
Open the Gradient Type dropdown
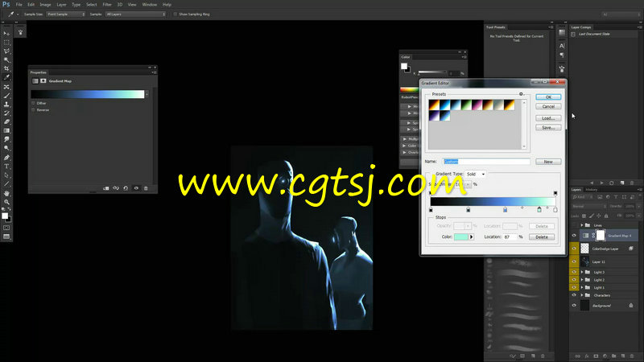[x=475, y=174]
